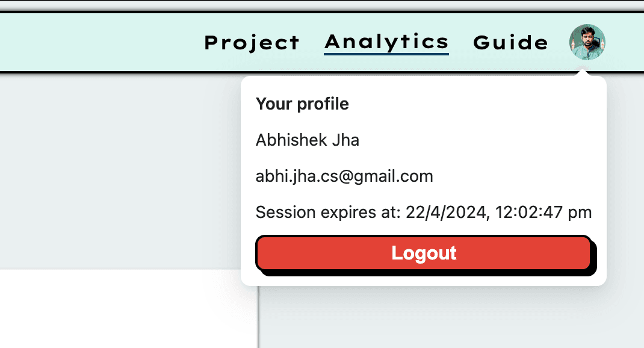Viewport: 644px width, 348px height.
Task: Click the white card's right border line
Action: 258,317
